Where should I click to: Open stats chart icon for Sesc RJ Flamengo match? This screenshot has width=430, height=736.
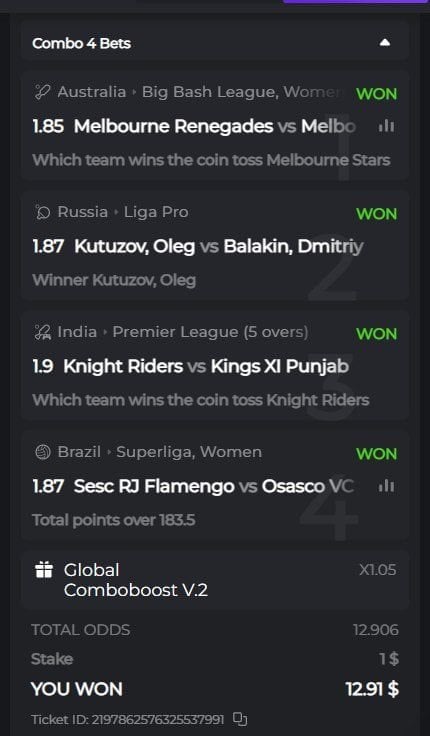pos(386,486)
